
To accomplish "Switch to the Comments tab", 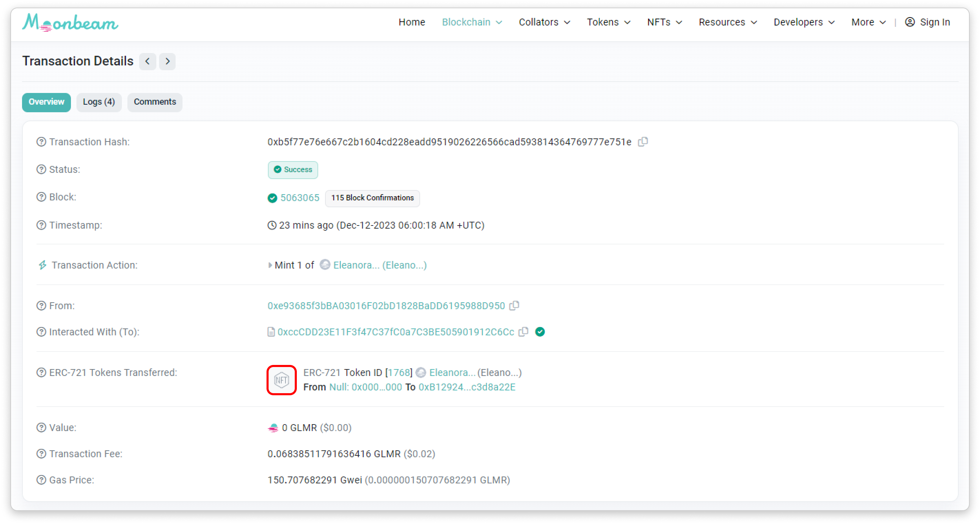I will [155, 102].
